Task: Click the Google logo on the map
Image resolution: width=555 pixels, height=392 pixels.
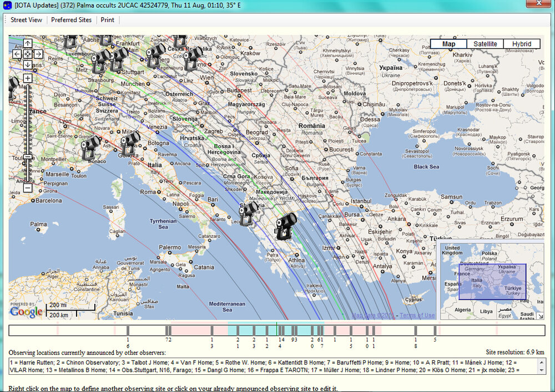Action: [x=25, y=310]
